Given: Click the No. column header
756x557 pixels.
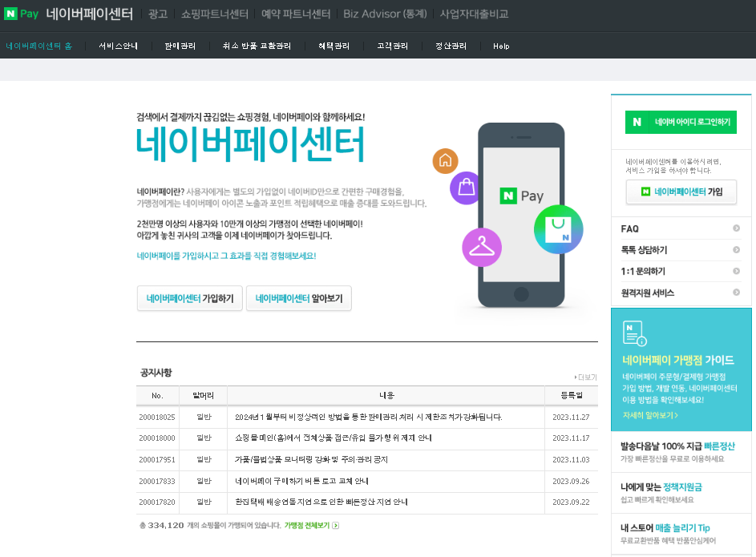Looking at the screenshot, I should 157,396.
